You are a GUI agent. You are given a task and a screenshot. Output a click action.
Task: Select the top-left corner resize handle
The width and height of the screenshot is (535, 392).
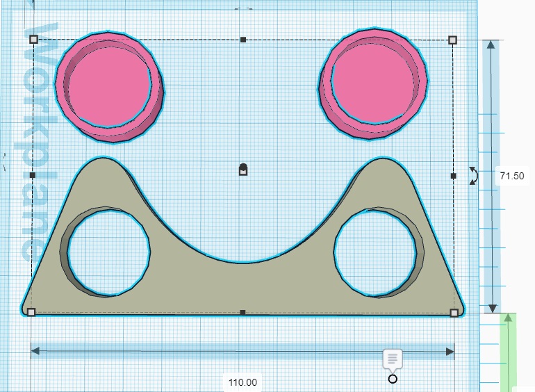tap(33, 40)
